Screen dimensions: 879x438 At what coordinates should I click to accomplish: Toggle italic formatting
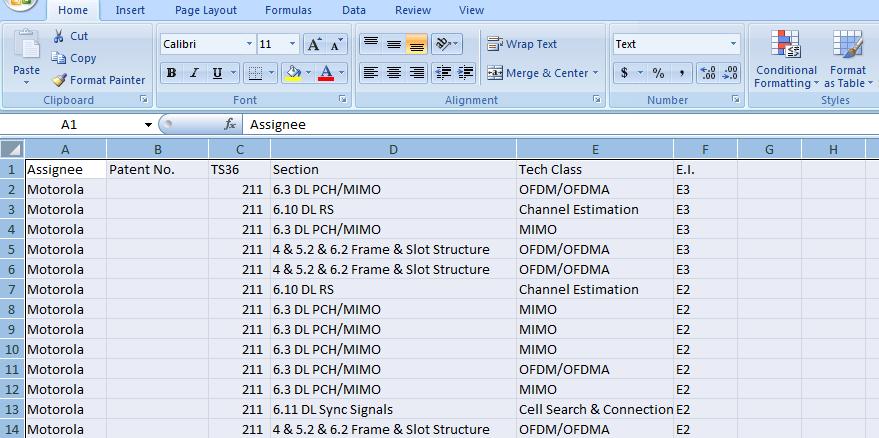(x=194, y=73)
